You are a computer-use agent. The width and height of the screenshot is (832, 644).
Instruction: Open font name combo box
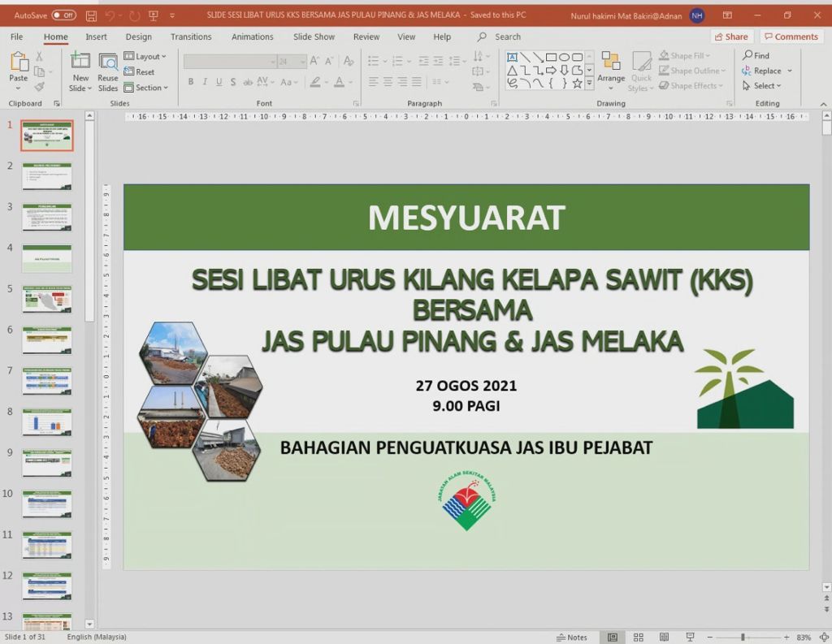tap(230, 62)
